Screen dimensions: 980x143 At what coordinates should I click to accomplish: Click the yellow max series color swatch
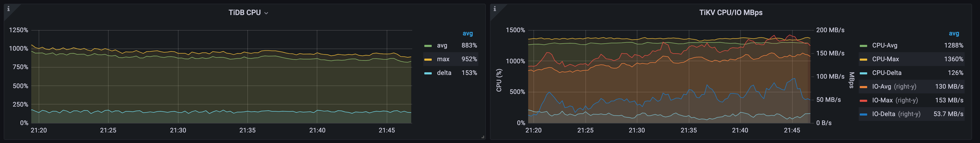pyautogui.click(x=428, y=60)
